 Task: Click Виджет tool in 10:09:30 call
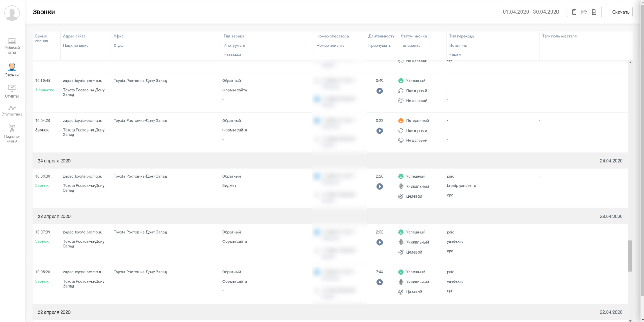point(229,185)
